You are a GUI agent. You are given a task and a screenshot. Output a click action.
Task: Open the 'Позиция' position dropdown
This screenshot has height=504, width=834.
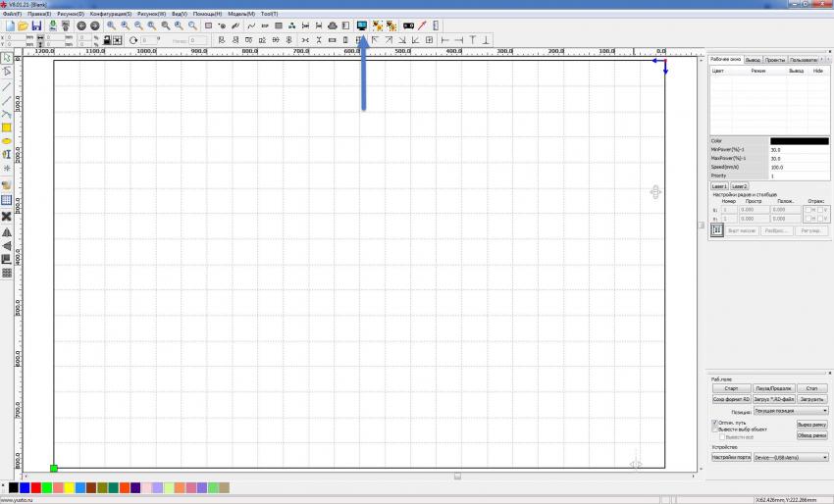click(x=791, y=412)
